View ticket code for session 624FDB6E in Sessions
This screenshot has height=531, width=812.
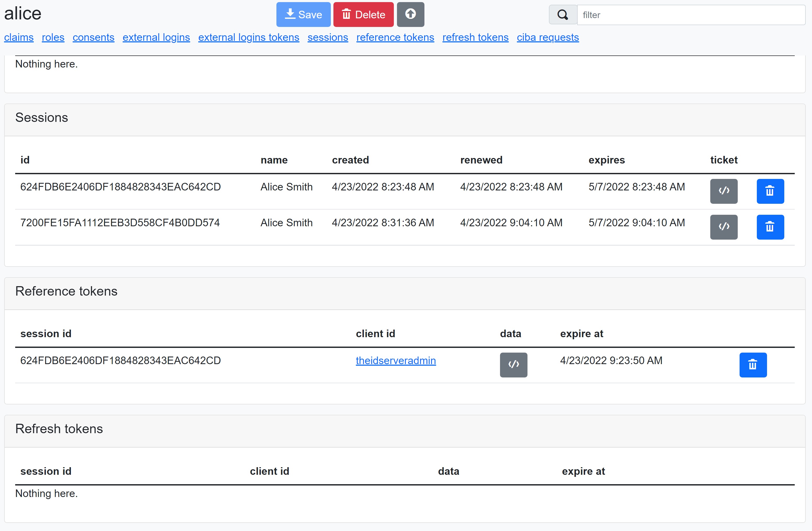pyautogui.click(x=724, y=191)
